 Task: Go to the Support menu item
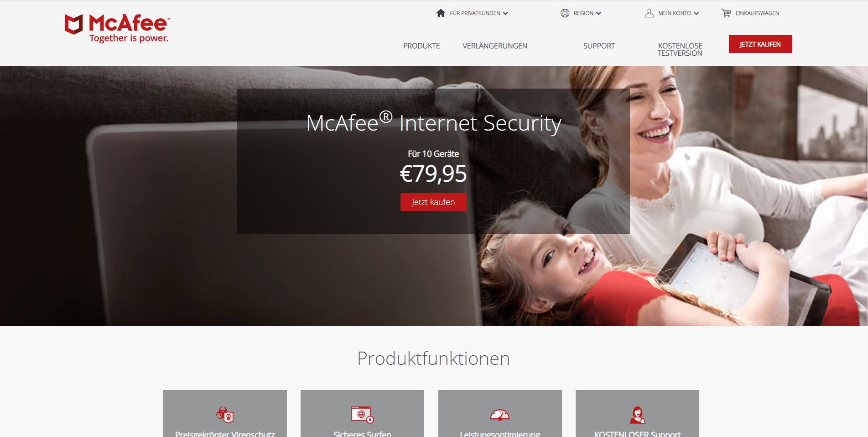[x=599, y=46]
